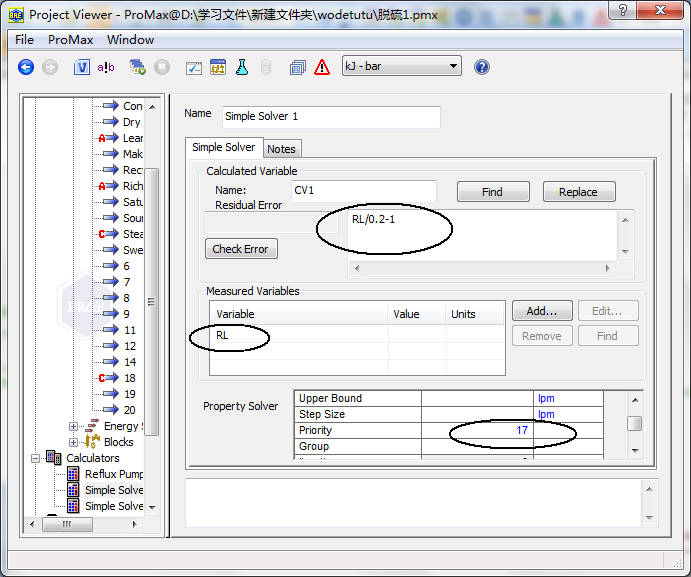Open the Visio flowsheet icon
This screenshot has height=577, width=691.
tap(82, 67)
